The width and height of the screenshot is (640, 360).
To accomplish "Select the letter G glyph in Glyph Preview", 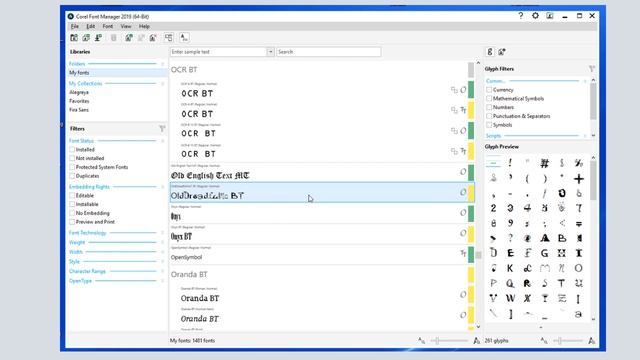I will pos(544,253).
